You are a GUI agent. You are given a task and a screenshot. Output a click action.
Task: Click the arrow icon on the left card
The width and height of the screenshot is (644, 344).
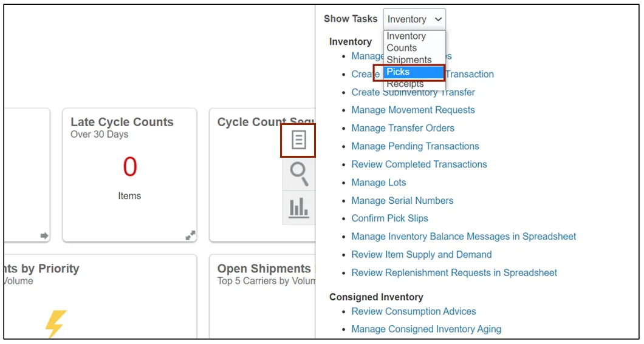point(44,235)
